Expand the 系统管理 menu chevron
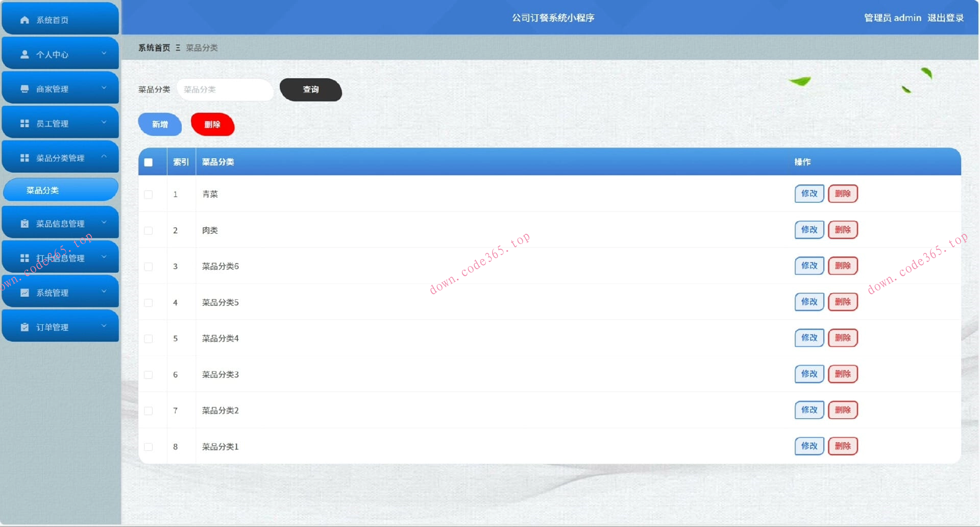 coord(104,291)
